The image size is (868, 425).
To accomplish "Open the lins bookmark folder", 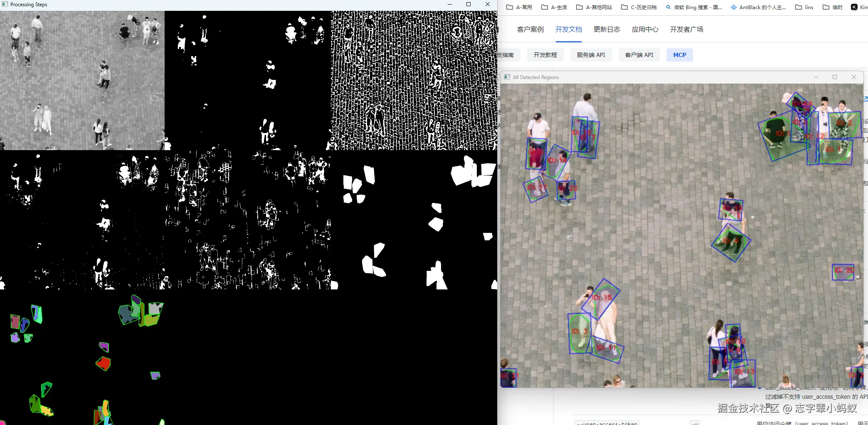I will coord(804,7).
